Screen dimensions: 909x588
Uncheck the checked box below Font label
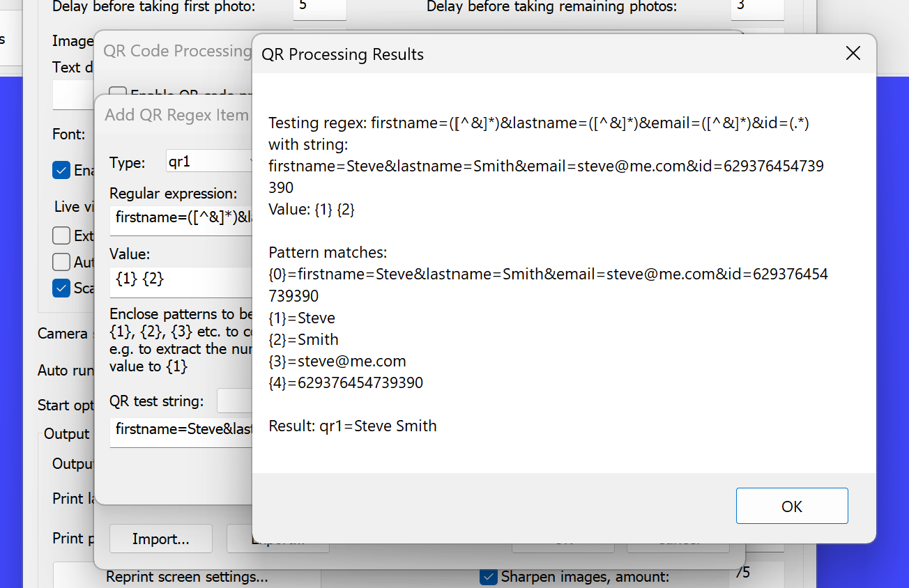pos(61,170)
